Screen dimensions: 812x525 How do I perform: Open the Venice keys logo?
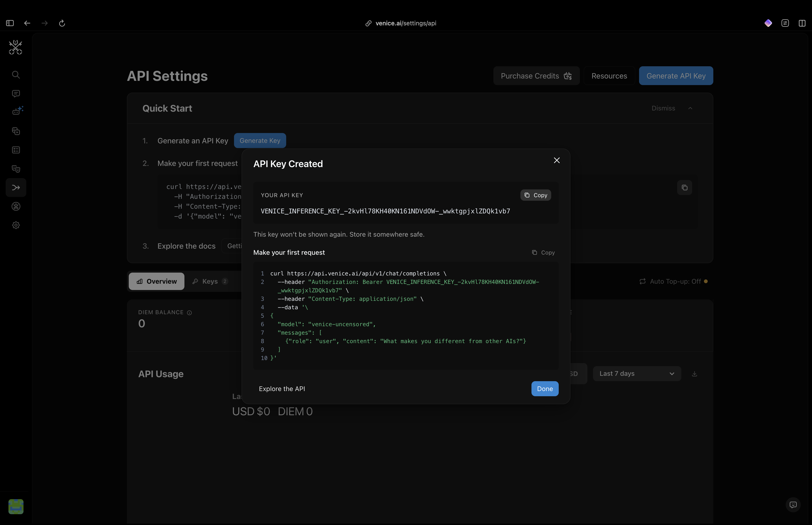[16, 47]
